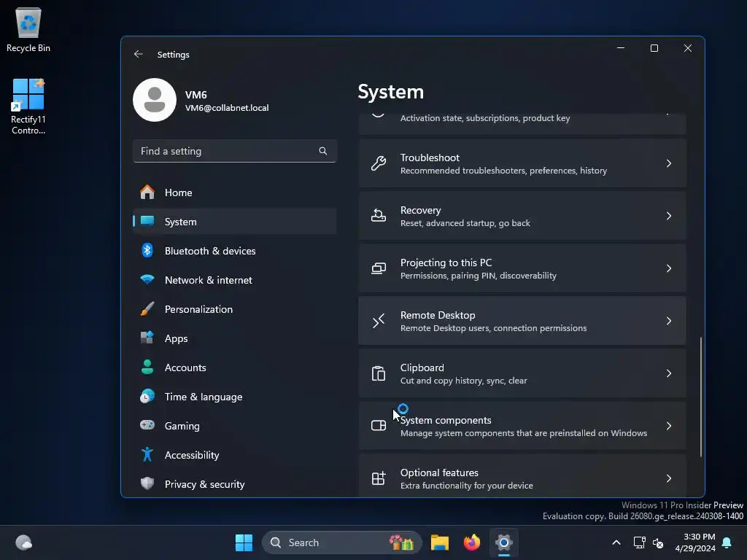Click 'Recommended troubleshooters, preferences, history' text
This screenshot has width=747, height=560.
[x=503, y=171]
